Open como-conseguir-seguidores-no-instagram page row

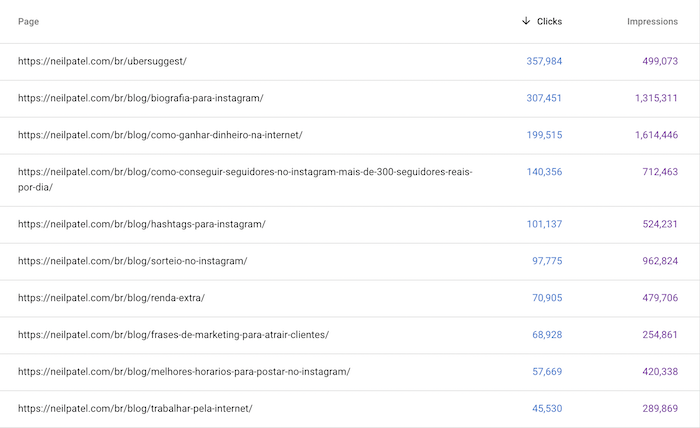[x=350, y=180]
